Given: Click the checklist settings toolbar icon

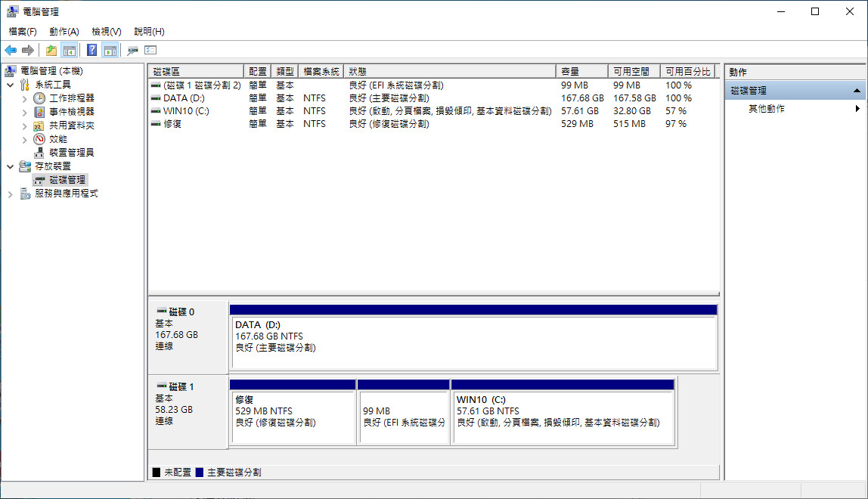Looking at the screenshot, I should pos(150,51).
